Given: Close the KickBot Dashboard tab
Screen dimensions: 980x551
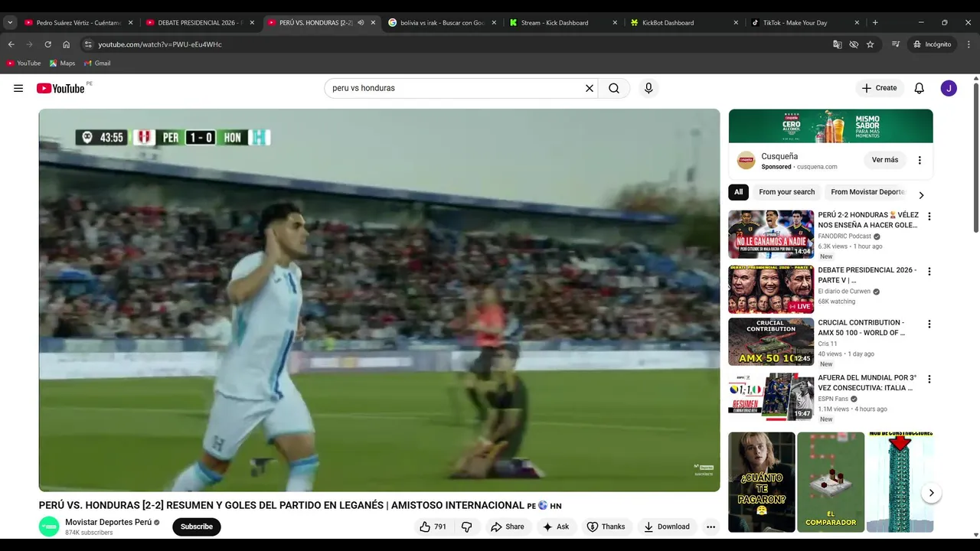Looking at the screenshot, I should point(736,23).
